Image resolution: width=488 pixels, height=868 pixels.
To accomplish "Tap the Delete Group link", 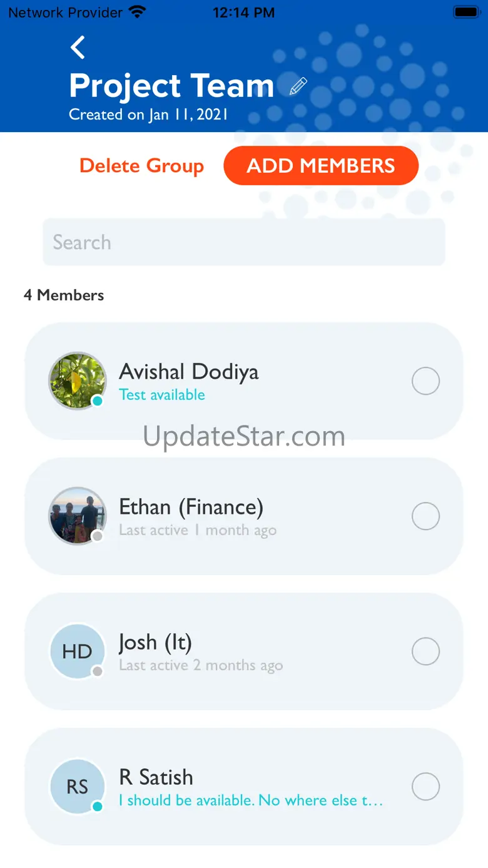I will (142, 166).
